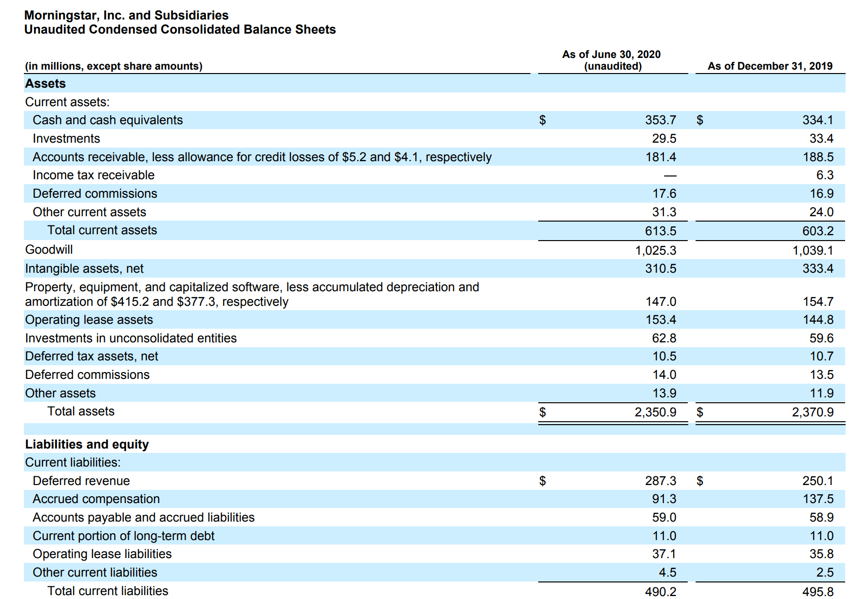This screenshot has height=599, width=868.
Task: Click the Accrued compensation value 137.5
Action: pyautogui.click(x=818, y=499)
